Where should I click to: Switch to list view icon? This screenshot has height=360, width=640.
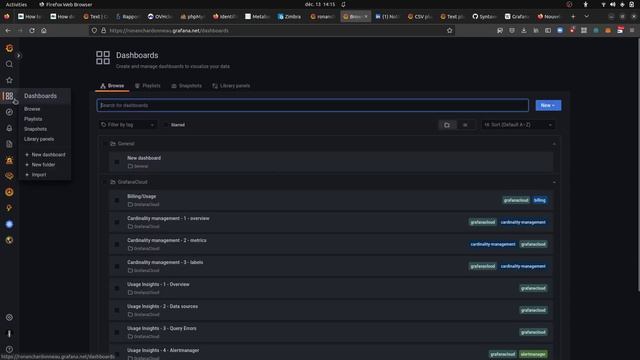click(465, 125)
